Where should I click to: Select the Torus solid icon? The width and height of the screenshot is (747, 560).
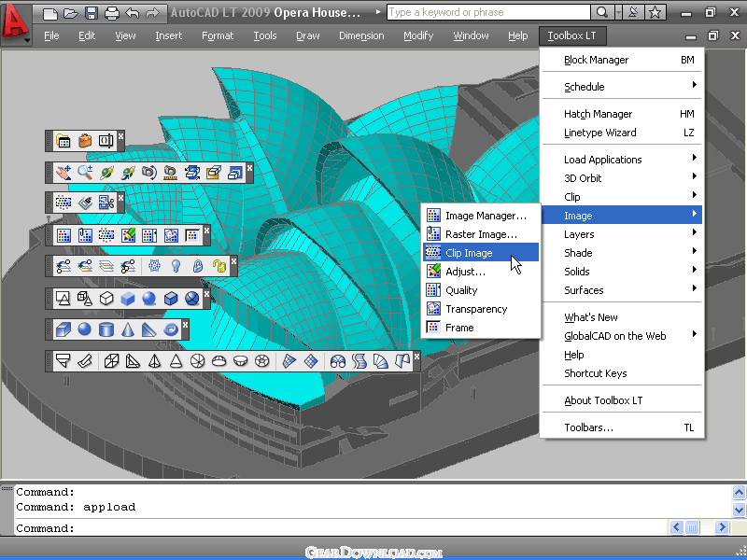(x=170, y=329)
